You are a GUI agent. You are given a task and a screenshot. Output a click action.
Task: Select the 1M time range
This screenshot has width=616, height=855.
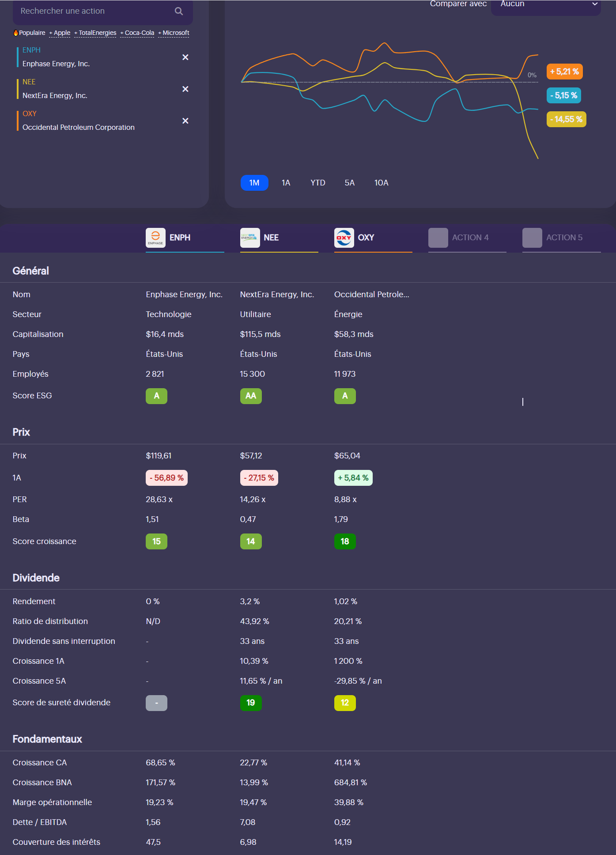click(x=254, y=183)
